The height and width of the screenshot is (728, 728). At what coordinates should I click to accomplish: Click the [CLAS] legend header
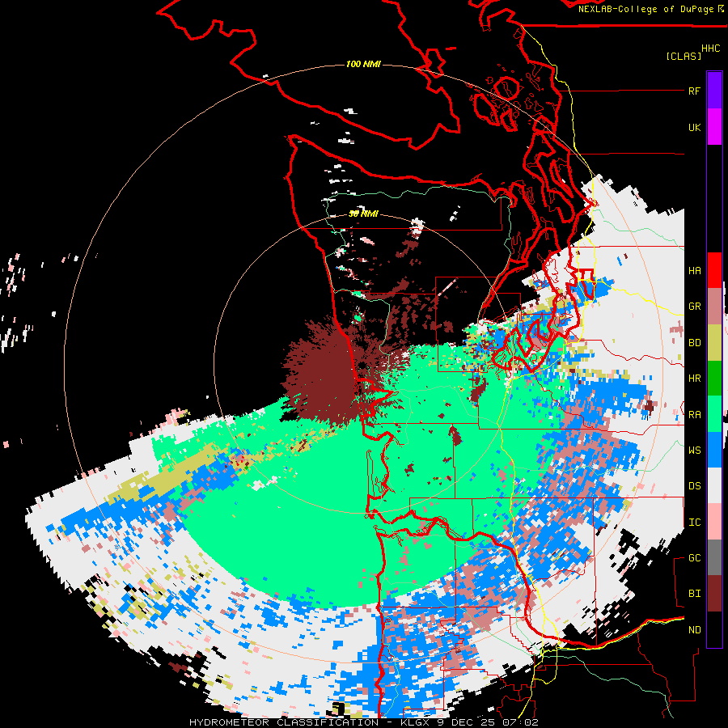tap(684, 57)
